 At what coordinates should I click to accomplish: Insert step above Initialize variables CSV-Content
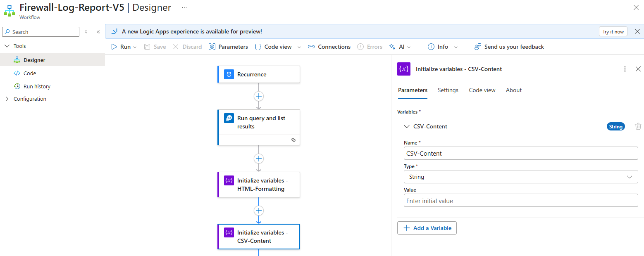pos(259,211)
